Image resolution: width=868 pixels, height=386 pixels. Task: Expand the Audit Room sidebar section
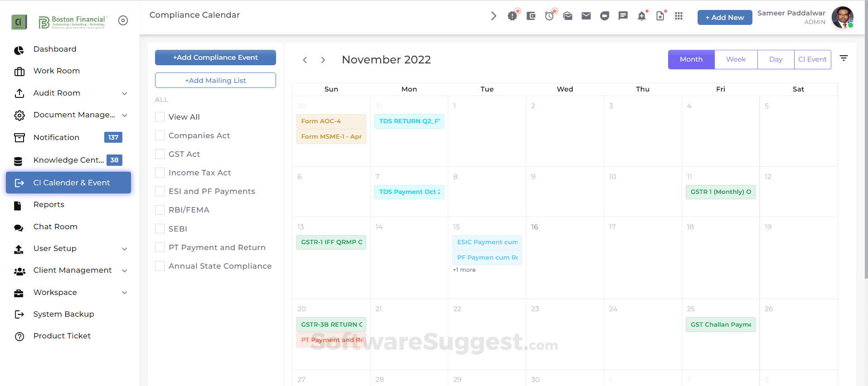click(x=125, y=93)
